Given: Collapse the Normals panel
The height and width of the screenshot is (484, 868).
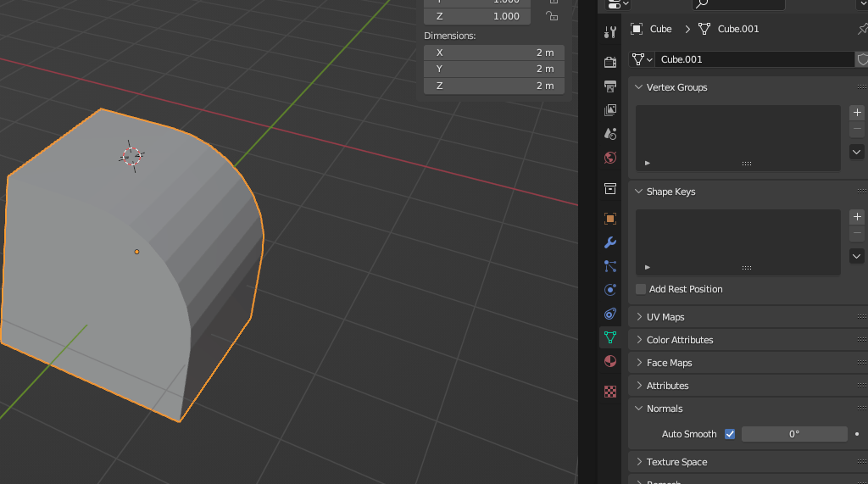Looking at the screenshot, I should (x=638, y=408).
